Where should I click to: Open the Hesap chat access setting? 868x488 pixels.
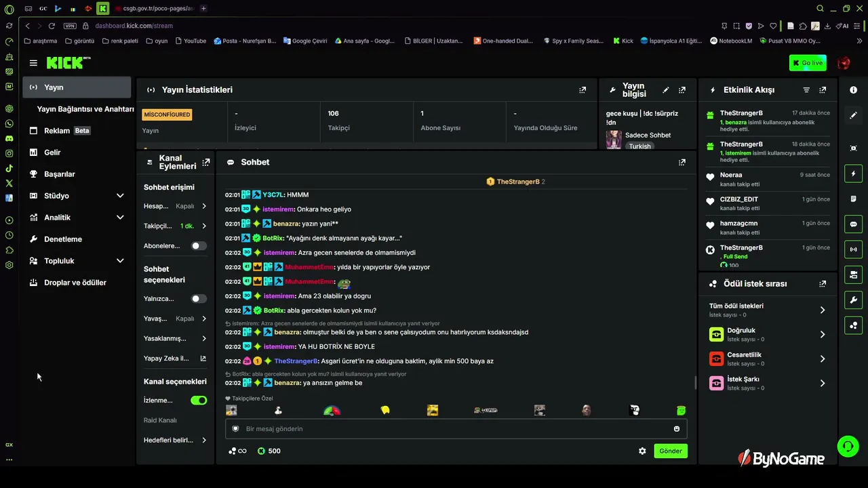(175, 206)
